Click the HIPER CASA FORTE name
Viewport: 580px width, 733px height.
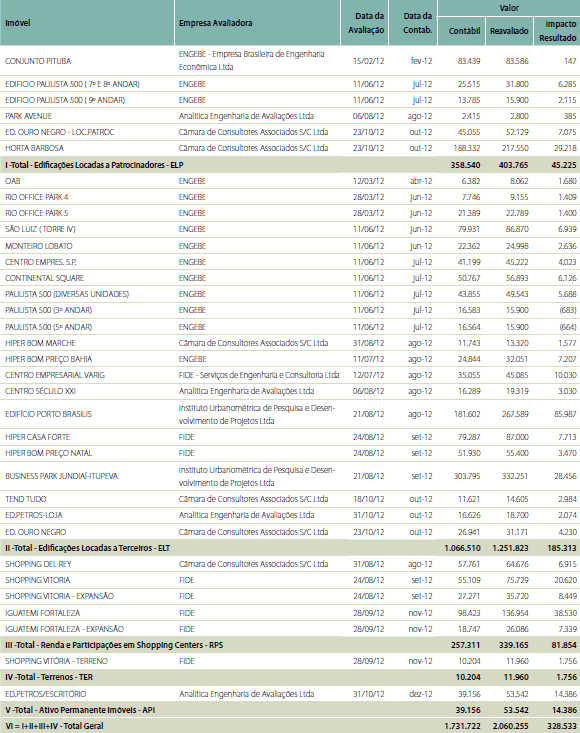pyautogui.click(x=37, y=437)
